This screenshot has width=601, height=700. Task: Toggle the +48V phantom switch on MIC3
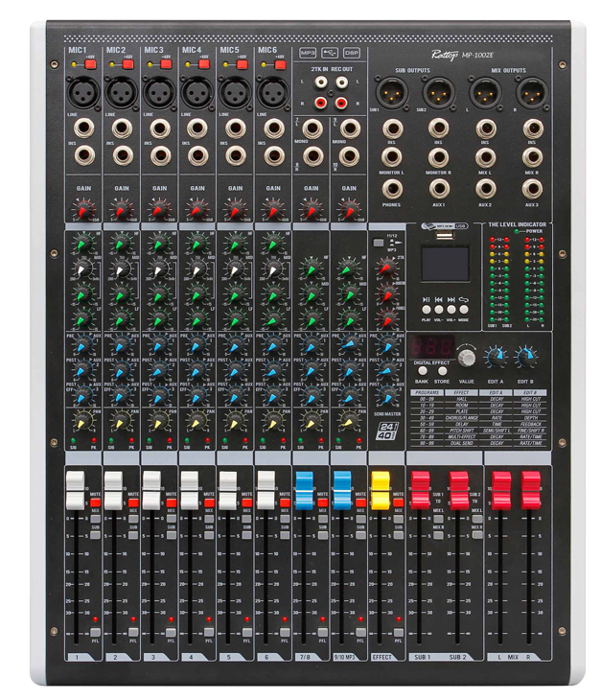167,64
